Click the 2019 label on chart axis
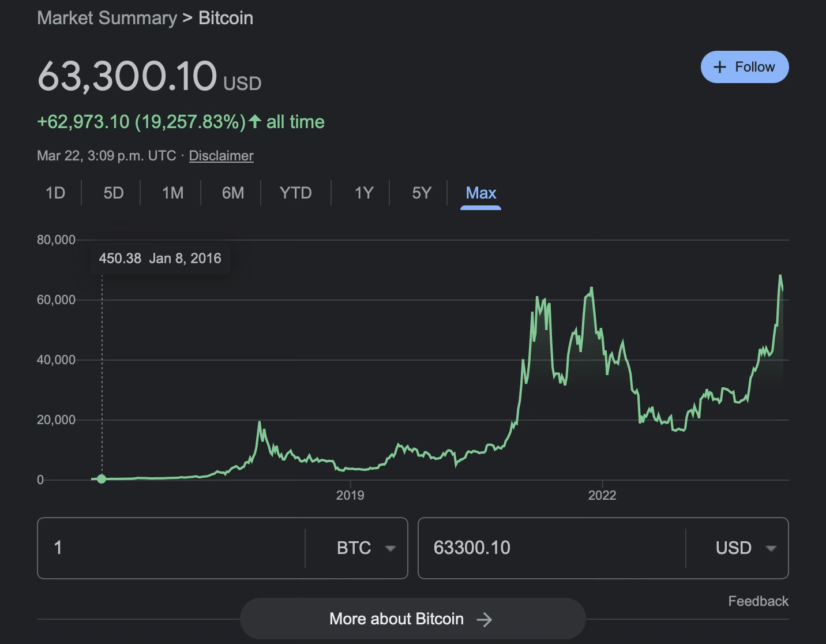Viewport: 826px width, 644px height. (350, 495)
